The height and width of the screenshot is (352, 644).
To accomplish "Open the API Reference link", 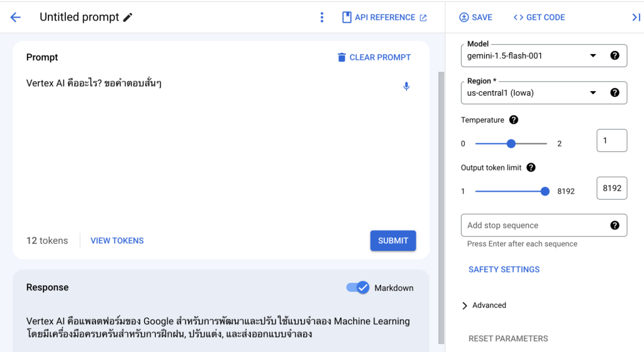I will 385,17.
